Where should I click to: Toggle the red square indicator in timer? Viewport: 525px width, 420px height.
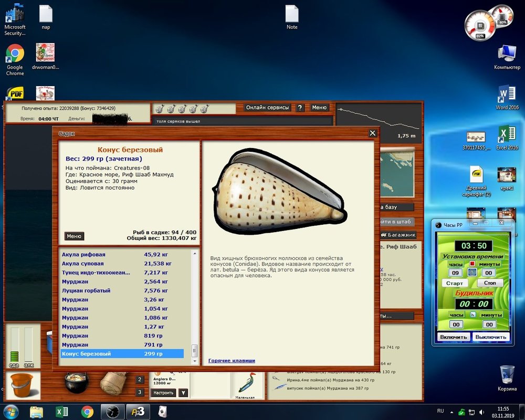(472, 264)
